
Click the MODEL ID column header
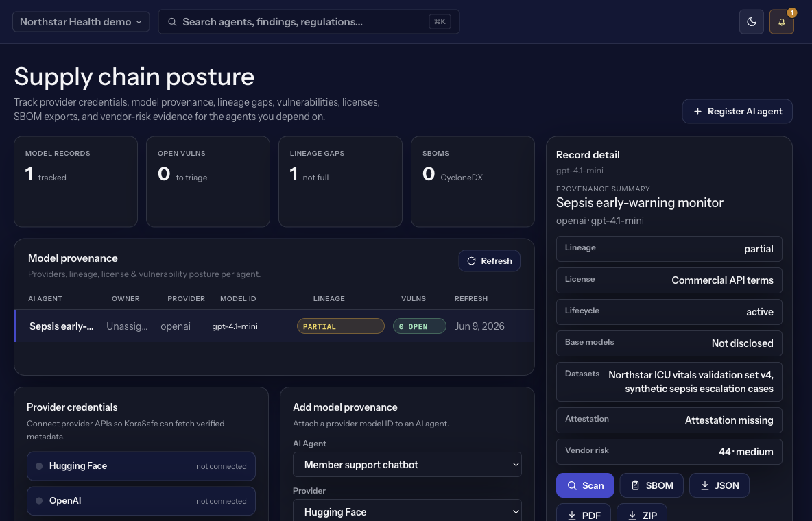(238, 299)
